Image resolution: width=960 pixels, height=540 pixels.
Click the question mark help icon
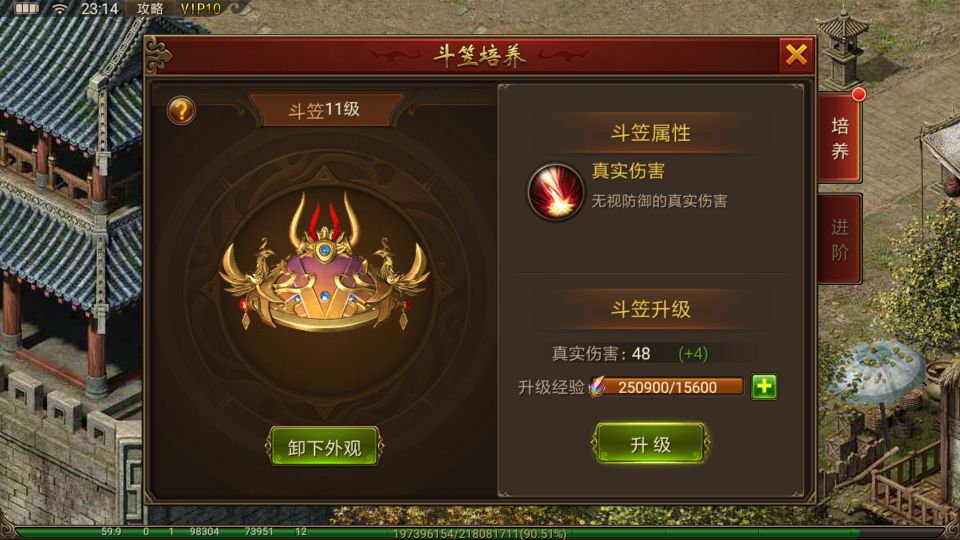click(x=181, y=111)
